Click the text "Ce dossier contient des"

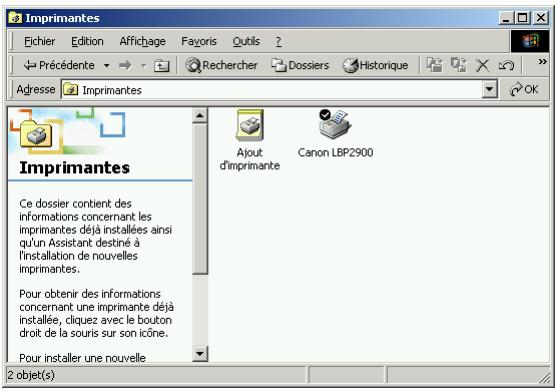[76, 204]
